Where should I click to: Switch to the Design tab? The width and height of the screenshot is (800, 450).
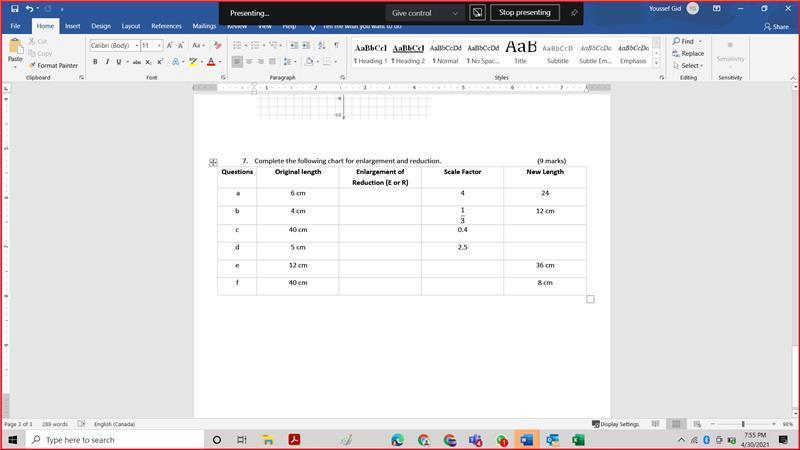(x=101, y=26)
